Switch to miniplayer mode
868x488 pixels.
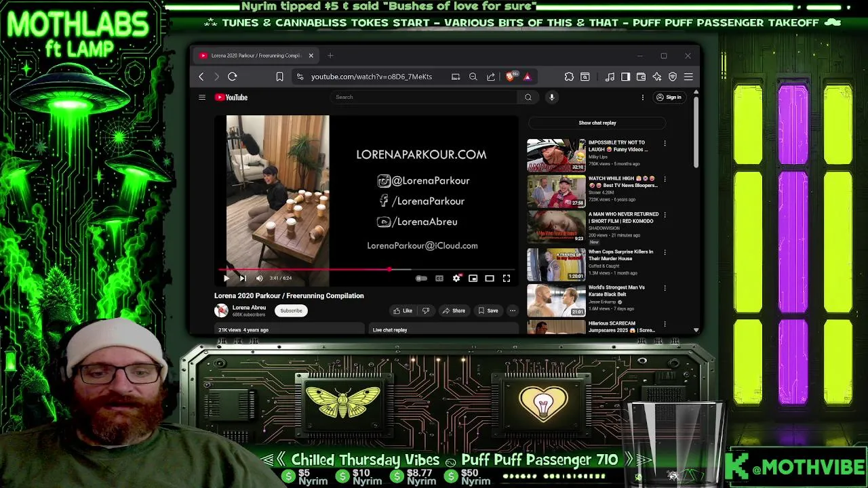click(473, 278)
